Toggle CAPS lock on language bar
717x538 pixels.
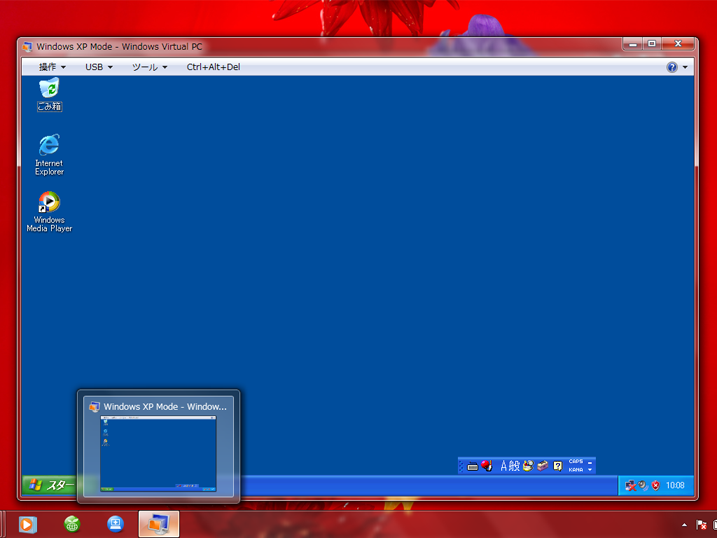[x=576, y=461]
